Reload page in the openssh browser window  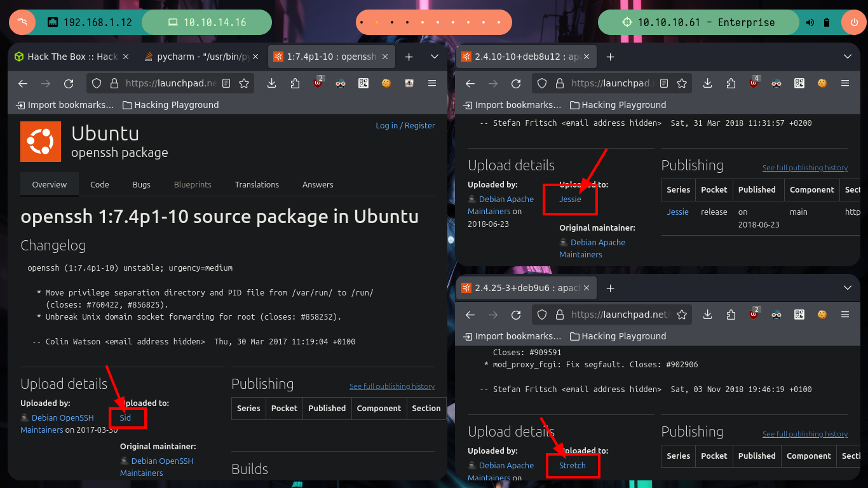[x=69, y=83]
